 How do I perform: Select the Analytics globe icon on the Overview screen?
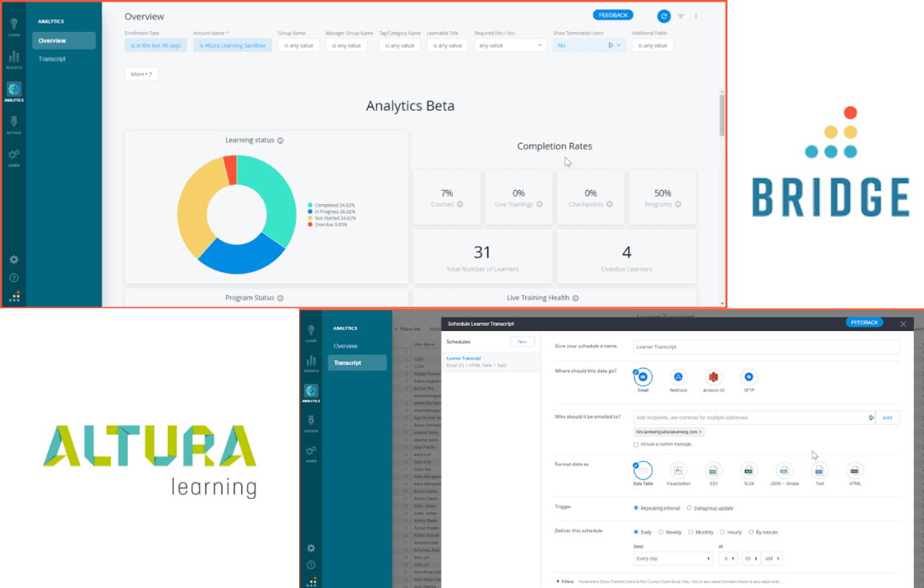(x=14, y=89)
